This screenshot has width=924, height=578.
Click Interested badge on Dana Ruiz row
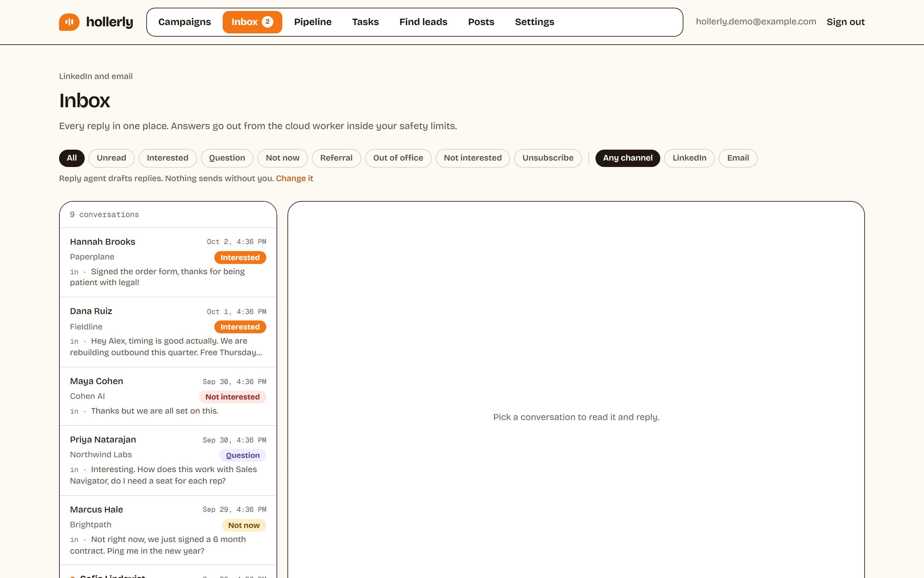coord(240,327)
